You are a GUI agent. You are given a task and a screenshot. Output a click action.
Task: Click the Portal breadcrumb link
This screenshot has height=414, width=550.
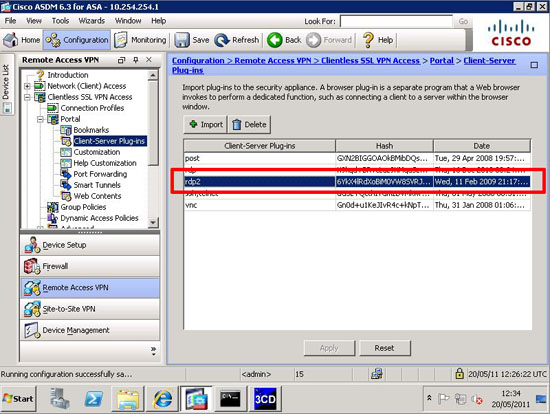click(442, 61)
